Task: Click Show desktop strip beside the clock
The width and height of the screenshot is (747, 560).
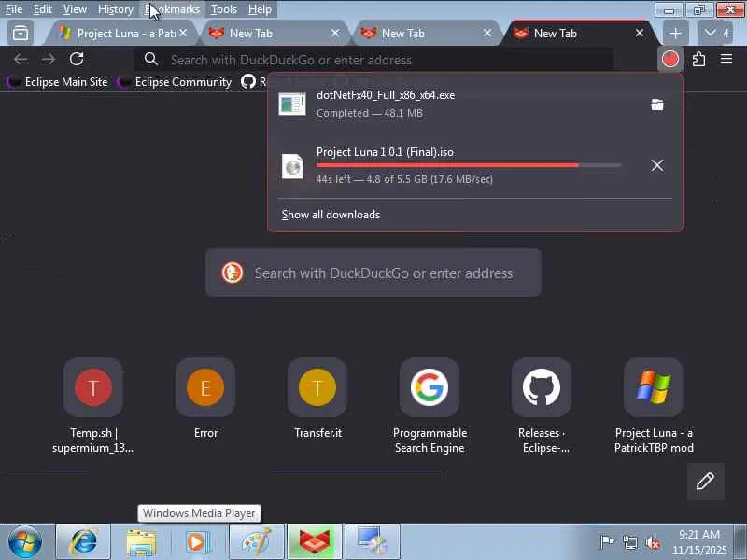Action: pos(740,542)
